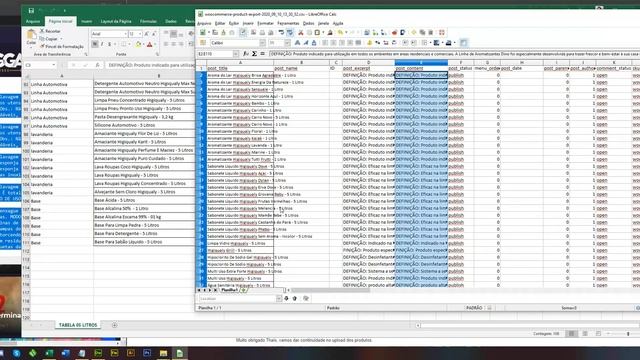Click Sort Ascending icon in LibreOffice toolbar
Image resolution: width=640 pixels, height=360 pixels.
click(376, 33)
